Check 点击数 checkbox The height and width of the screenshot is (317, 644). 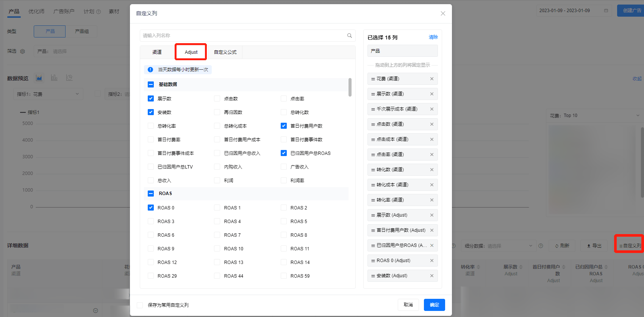click(217, 98)
